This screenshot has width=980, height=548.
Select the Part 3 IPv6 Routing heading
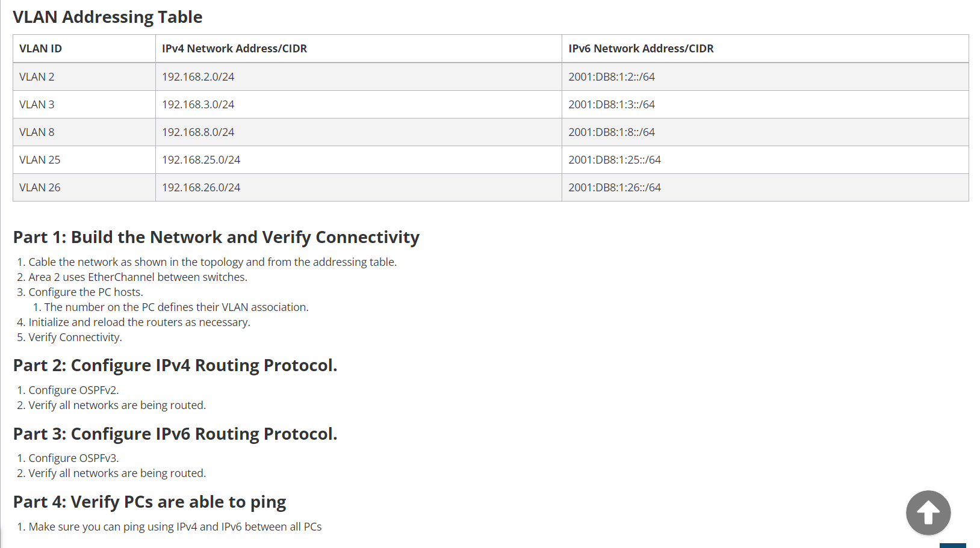click(175, 434)
